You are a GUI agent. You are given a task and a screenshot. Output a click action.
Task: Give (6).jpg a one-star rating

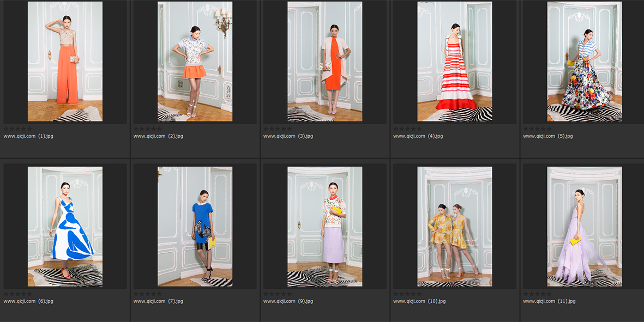(x=6, y=294)
